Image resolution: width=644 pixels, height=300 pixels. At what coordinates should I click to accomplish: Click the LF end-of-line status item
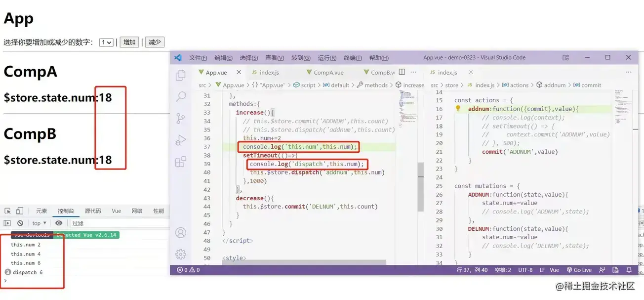pyautogui.click(x=542, y=270)
